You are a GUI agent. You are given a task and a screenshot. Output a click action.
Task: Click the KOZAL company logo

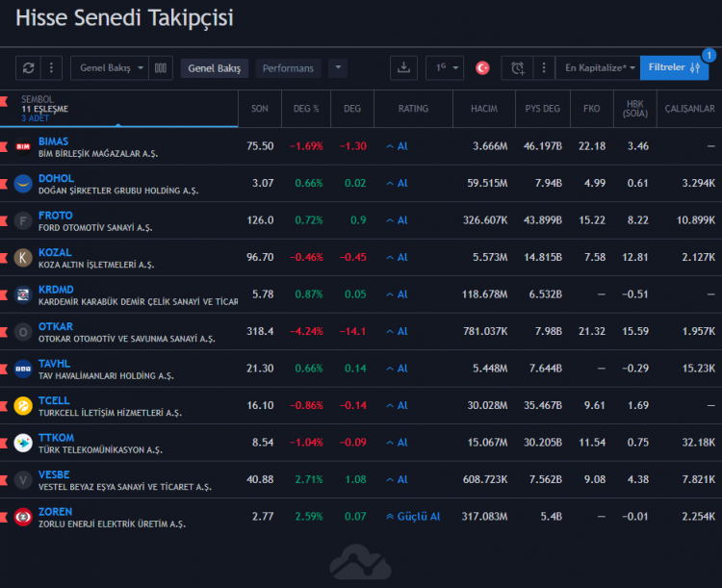23,258
